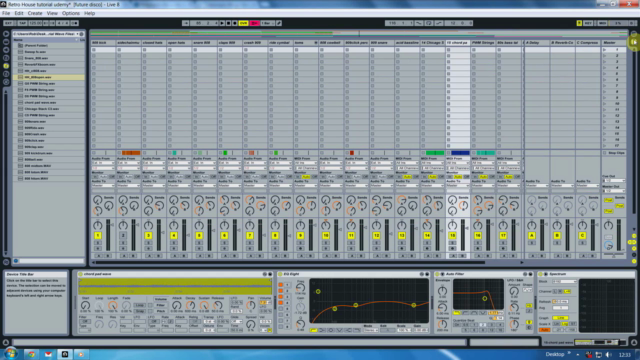Open the Live Device Browser sidebar icon

tap(6, 42)
